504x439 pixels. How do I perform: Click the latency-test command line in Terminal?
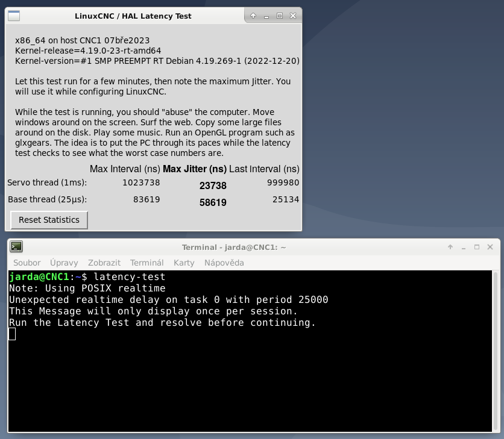[x=87, y=277]
